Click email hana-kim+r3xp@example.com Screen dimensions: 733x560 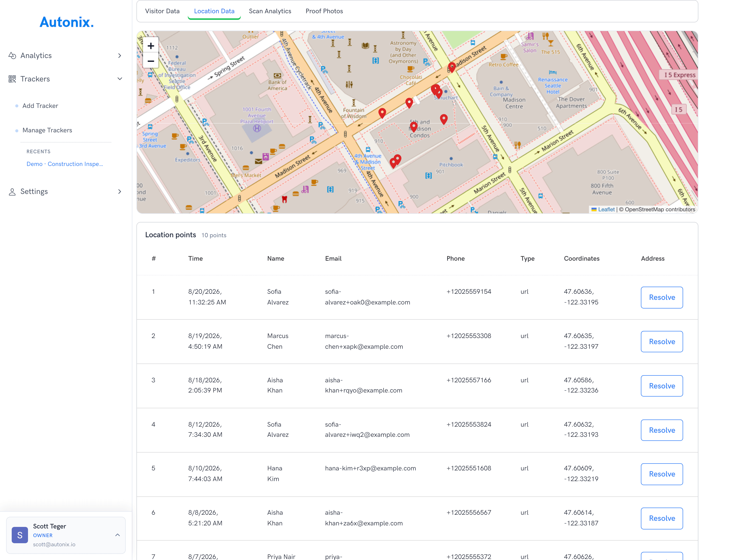(x=370, y=468)
